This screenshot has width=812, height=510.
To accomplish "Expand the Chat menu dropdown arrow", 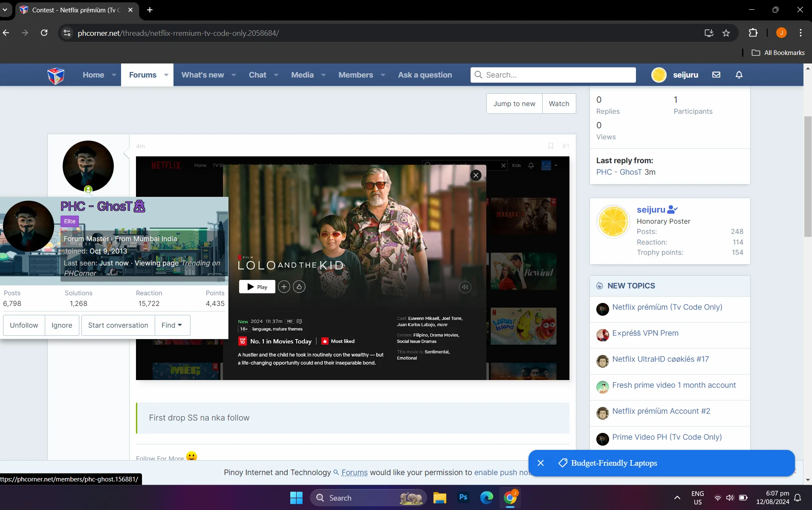I will point(276,75).
